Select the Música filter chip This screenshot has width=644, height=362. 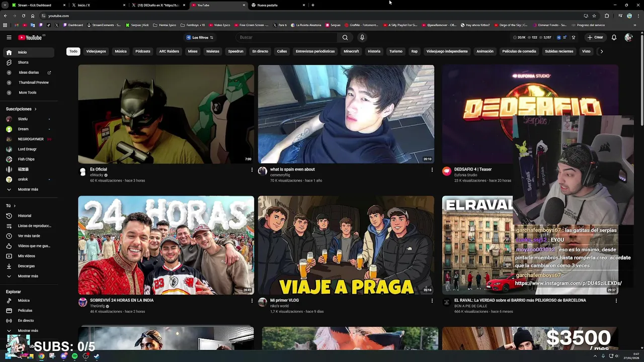[121, 51]
